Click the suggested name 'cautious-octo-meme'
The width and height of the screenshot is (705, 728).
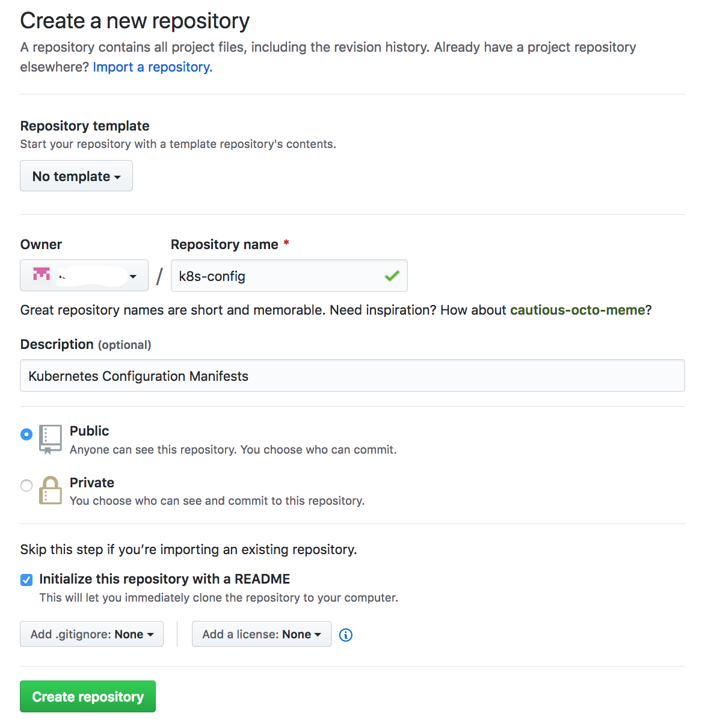pyautogui.click(x=578, y=310)
